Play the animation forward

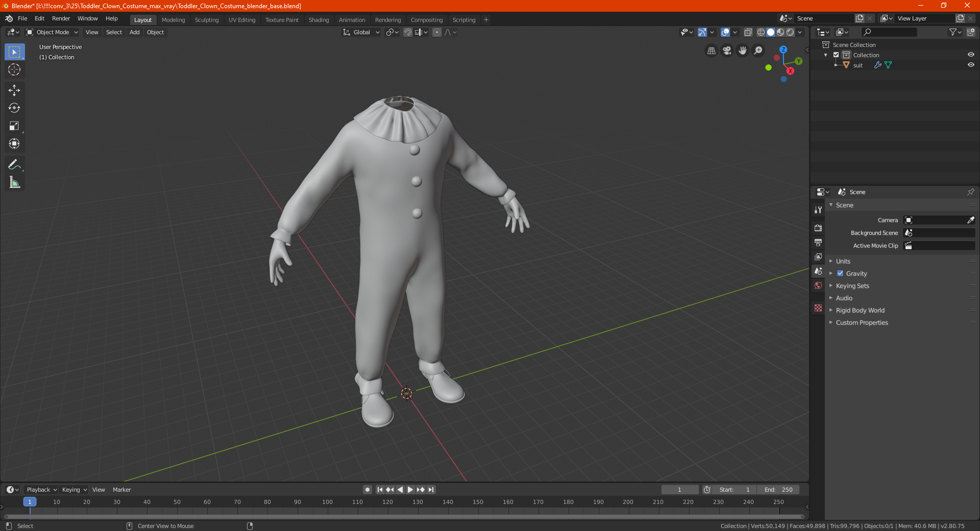coord(410,490)
